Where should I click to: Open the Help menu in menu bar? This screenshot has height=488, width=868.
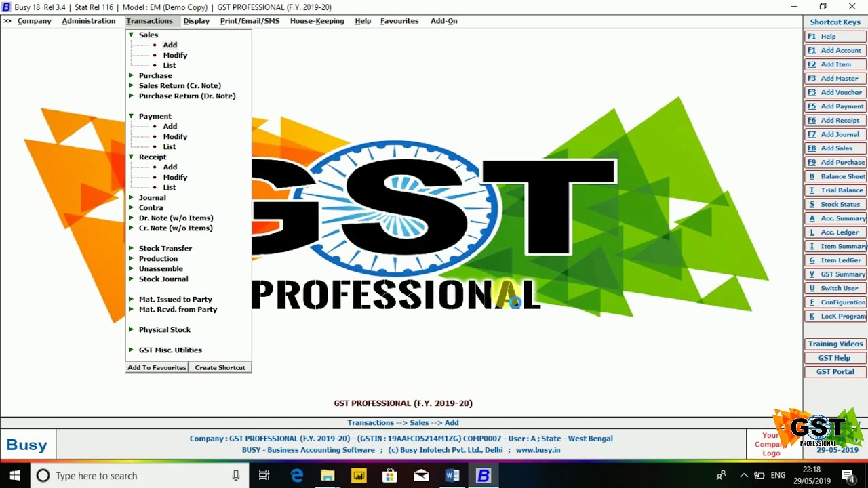coord(363,21)
